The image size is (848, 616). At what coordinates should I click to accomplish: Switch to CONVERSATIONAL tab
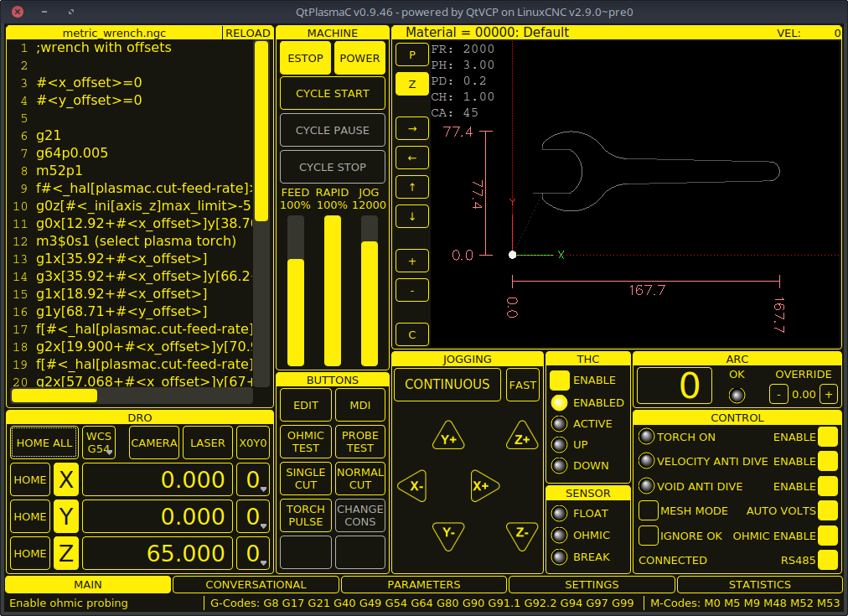(x=256, y=585)
